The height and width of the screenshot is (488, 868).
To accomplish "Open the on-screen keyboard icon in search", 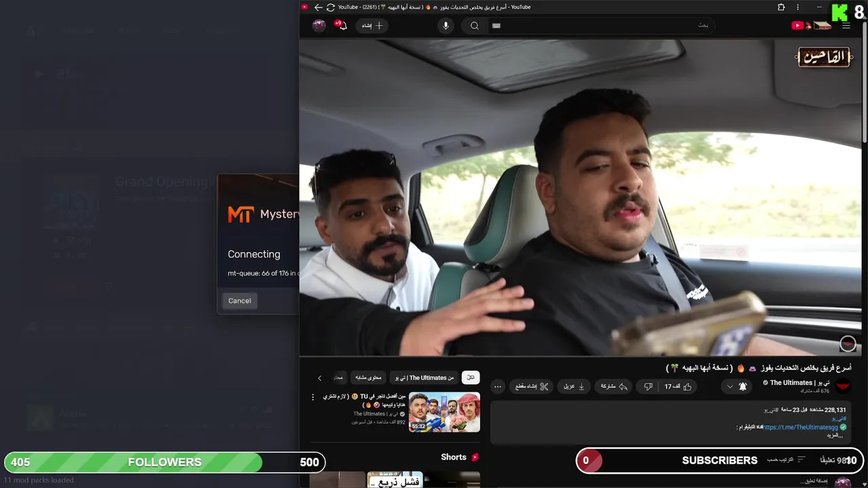I will tap(496, 26).
